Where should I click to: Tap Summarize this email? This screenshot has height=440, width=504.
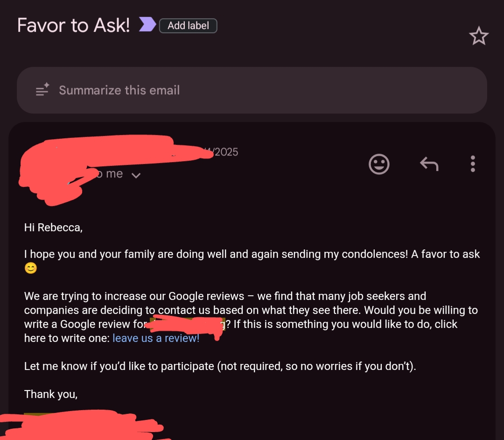[x=119, y=90]
